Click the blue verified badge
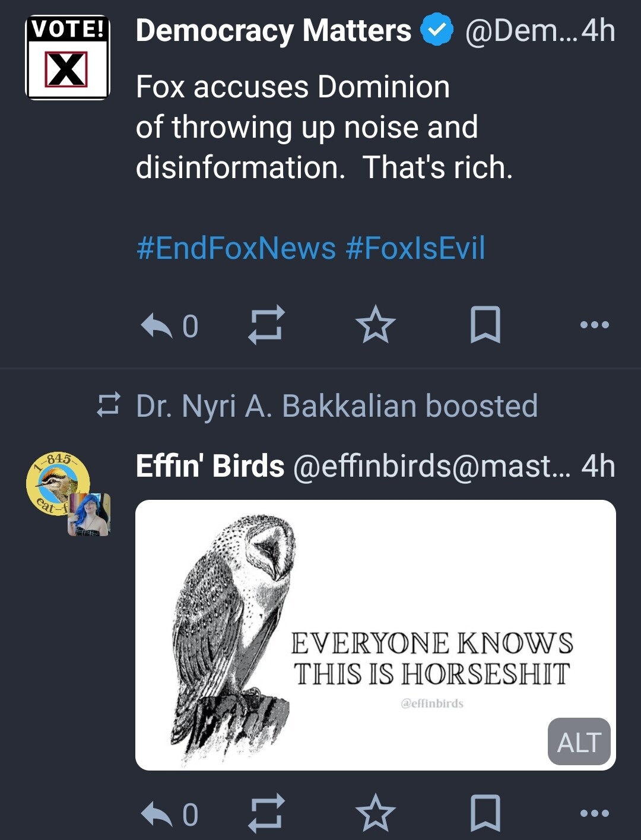The image size is (641, 840). coord(437,31)
